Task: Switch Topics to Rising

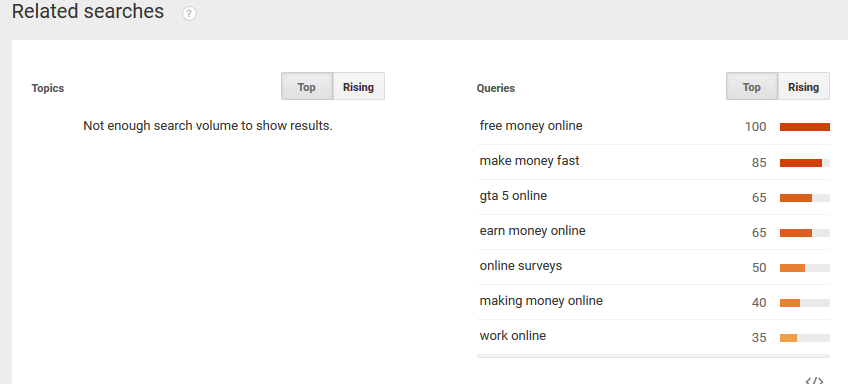Action: click(x=358, y=87)
